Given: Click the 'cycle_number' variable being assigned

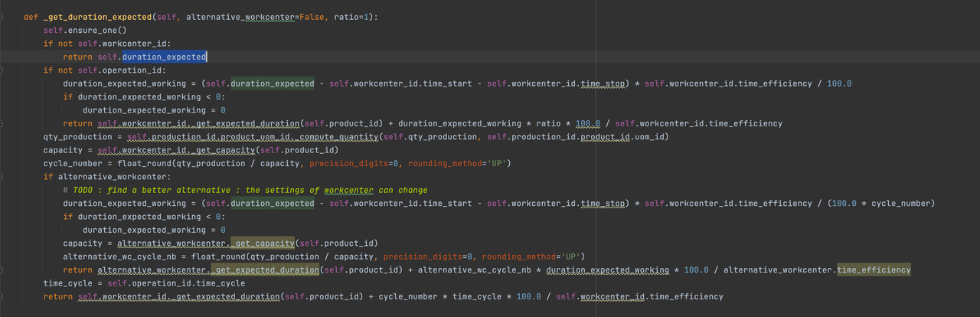Looking at the screenshot, I should tap(73, 163).
